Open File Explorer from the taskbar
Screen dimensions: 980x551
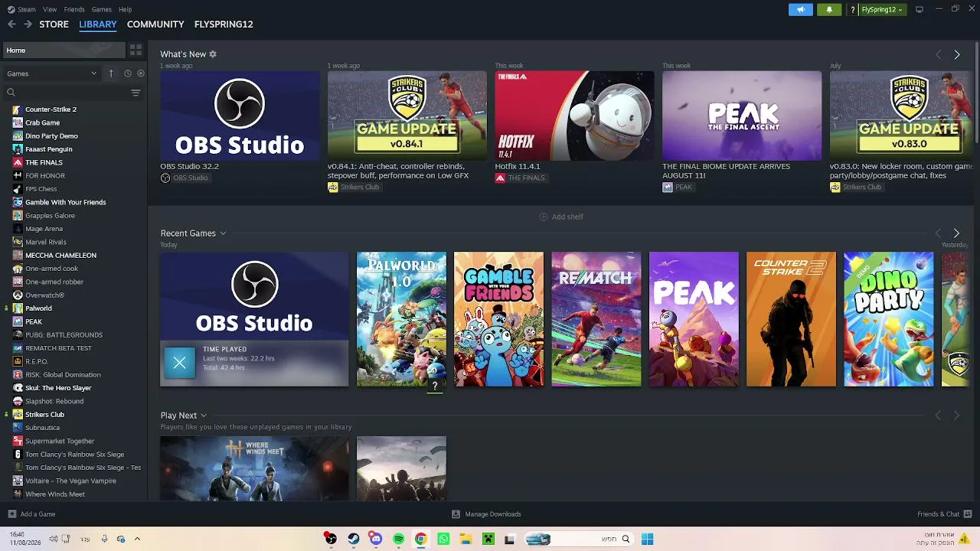[465, 539]
